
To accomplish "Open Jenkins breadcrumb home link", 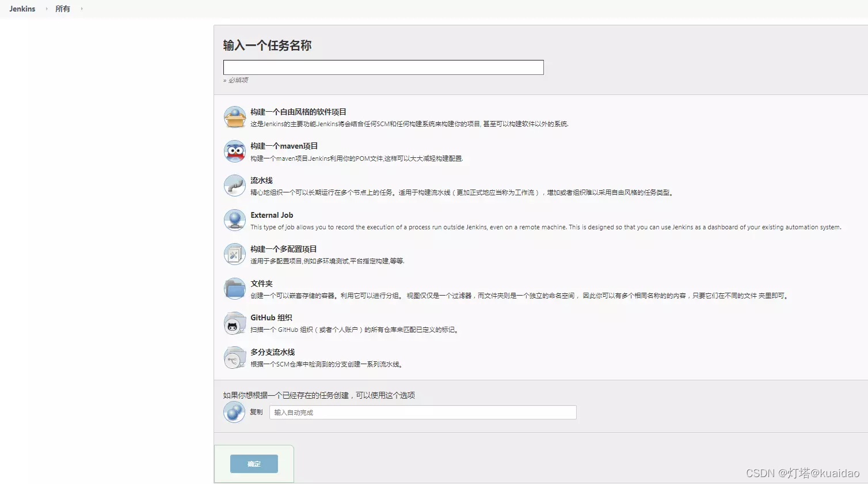I will pyautogui.click(x=22, y=9).
